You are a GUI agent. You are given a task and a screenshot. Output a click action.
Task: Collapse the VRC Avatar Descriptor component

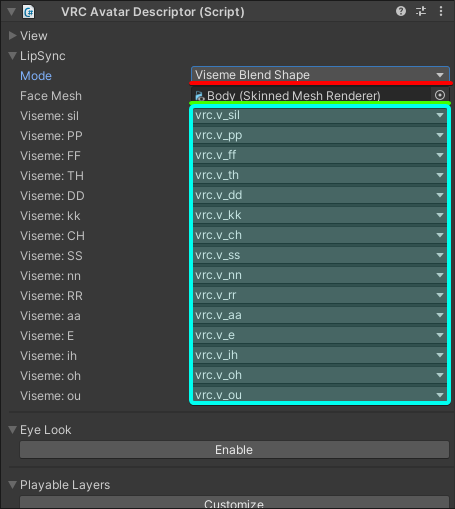11,12
